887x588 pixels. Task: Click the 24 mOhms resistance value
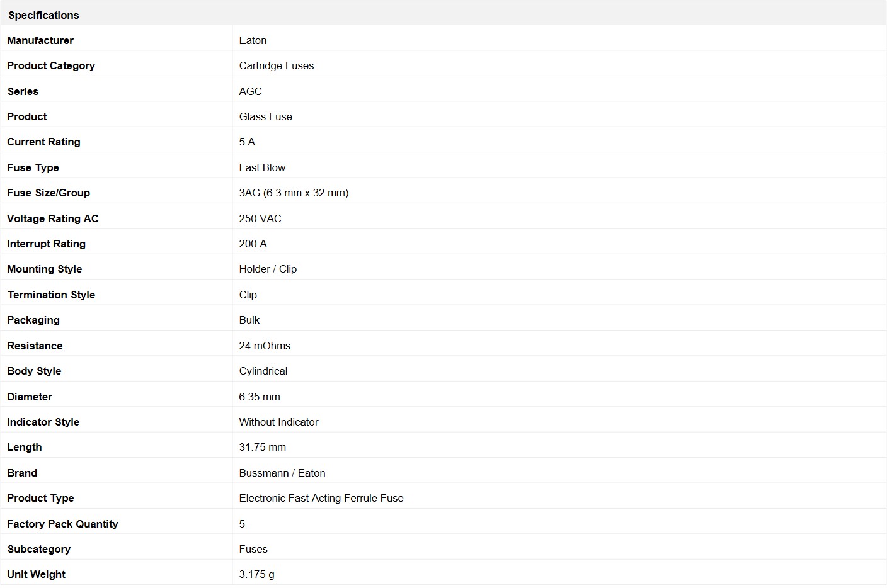click(x=265, y=346)
